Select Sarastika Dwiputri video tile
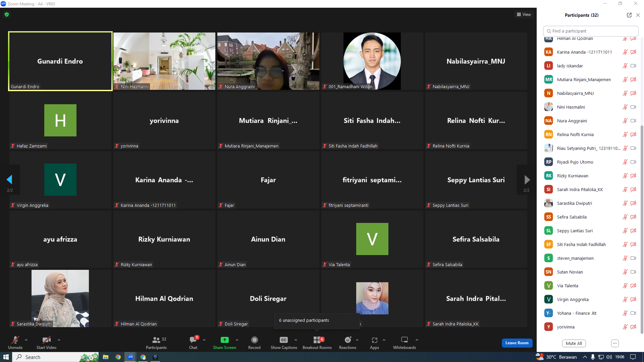The image size is (644, 362). point(60,298)
